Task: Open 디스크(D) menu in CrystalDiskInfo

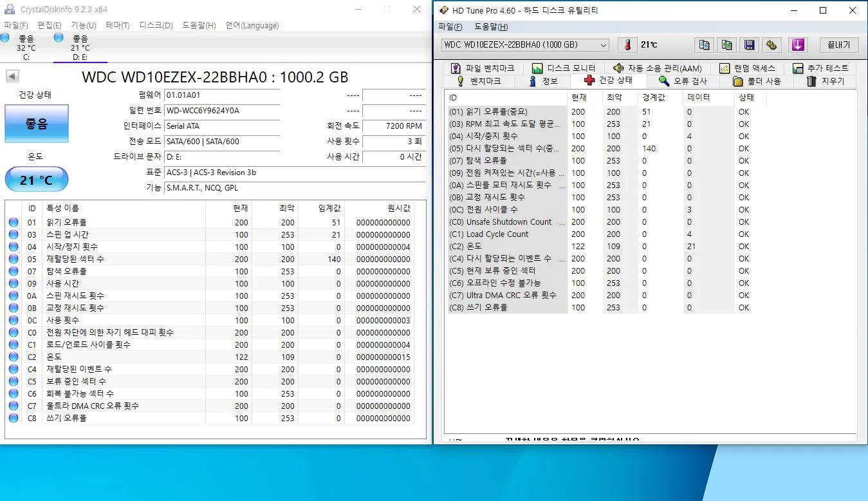Action: 156,26
